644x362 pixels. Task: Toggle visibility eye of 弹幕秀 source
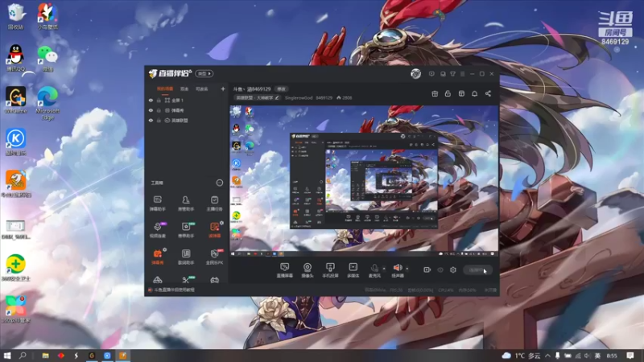click(151, 110)
